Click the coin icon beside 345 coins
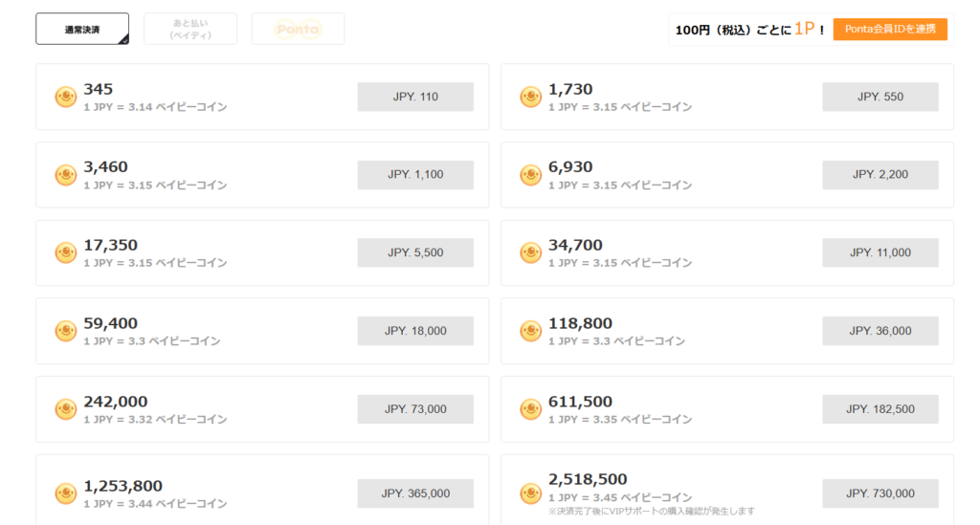 [x=65, y=97]
